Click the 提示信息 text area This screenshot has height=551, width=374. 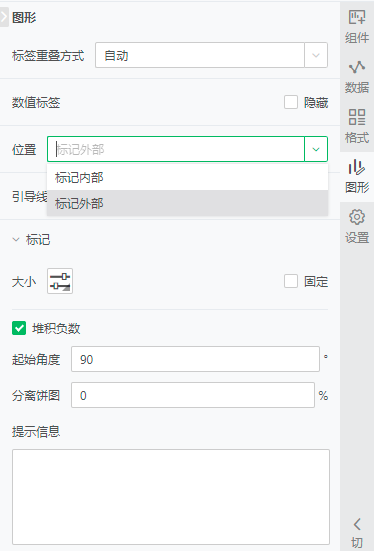(x=171, y=497)
